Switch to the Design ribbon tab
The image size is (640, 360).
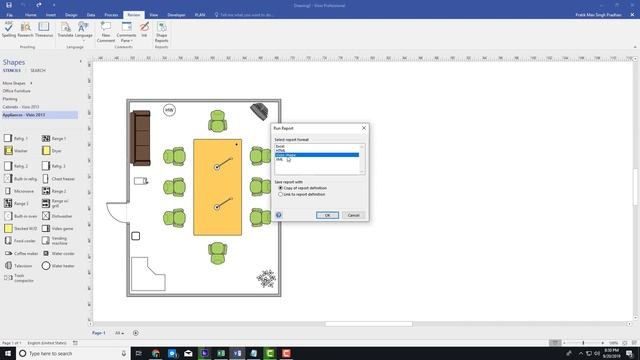click(71, 15)
